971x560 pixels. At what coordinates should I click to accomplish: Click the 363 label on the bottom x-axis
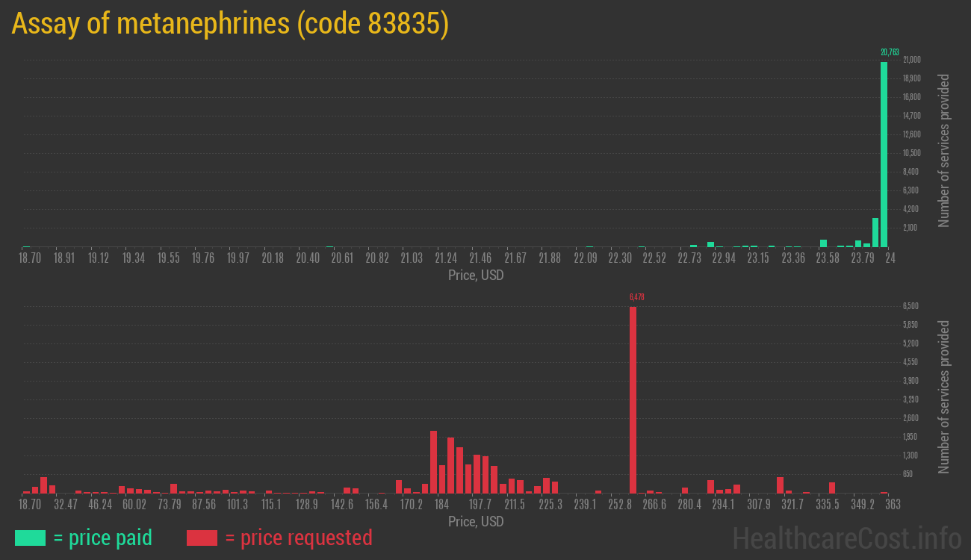(892, 503)
